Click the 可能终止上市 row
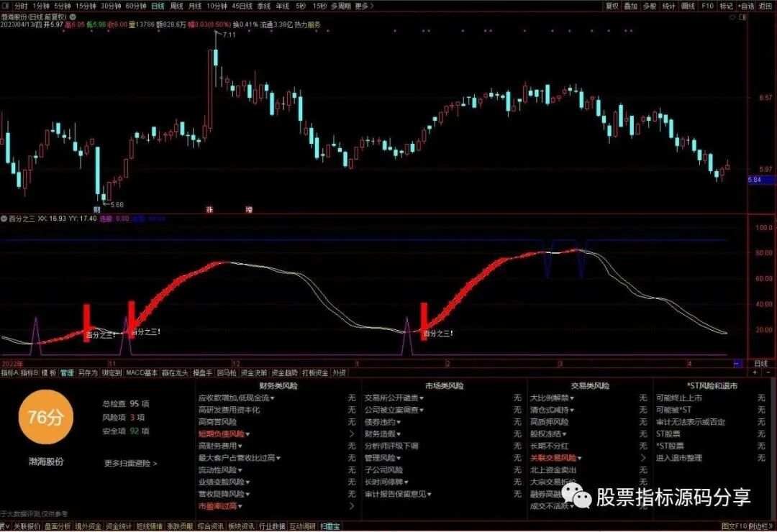The image size is (777, 532). (x=711, y=398)
